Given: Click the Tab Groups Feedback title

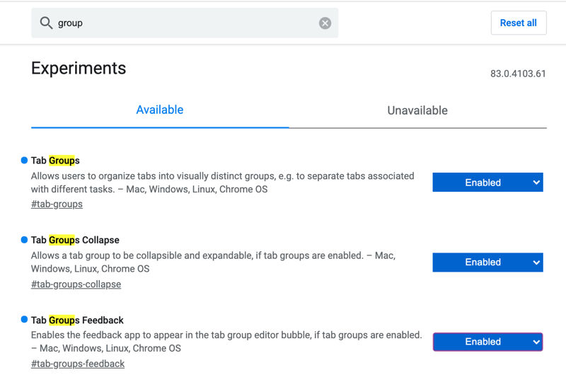Looking at the screenshot, I should (77, 320).
